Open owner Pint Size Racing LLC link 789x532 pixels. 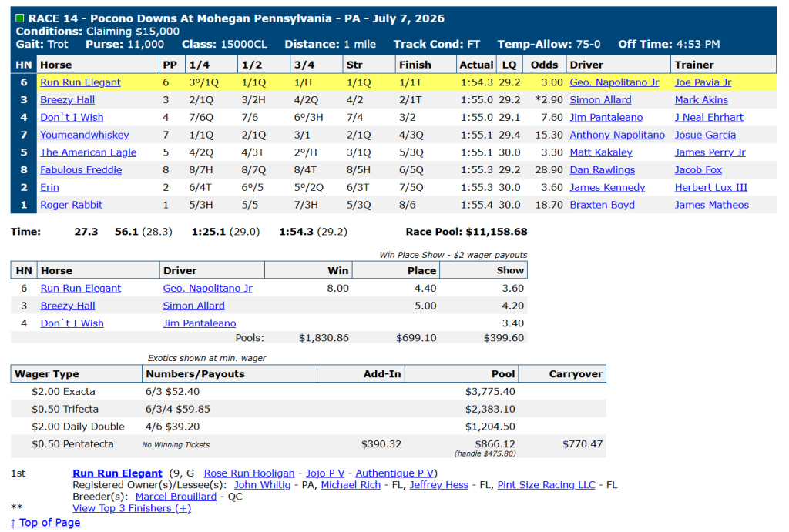click(x=546, y=485)
